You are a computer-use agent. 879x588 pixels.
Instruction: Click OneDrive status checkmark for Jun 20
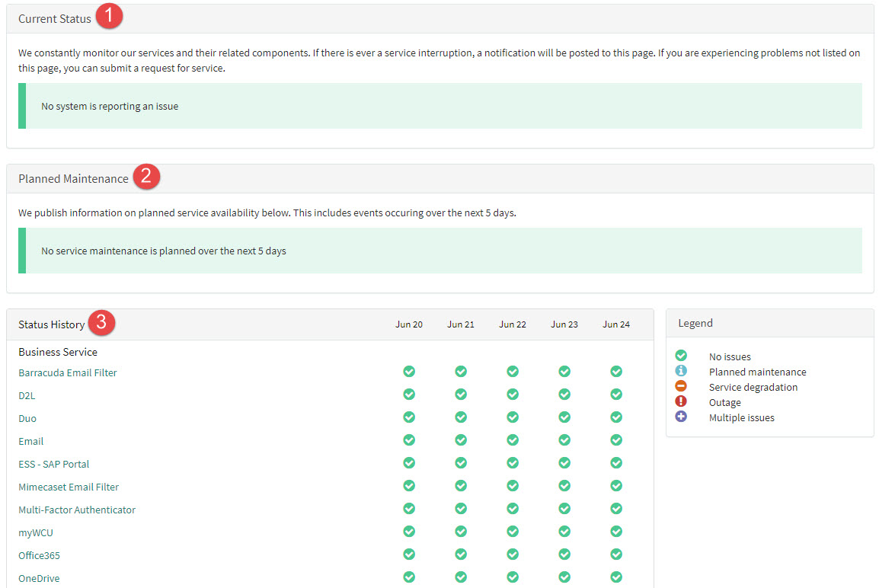click(409, 577)
